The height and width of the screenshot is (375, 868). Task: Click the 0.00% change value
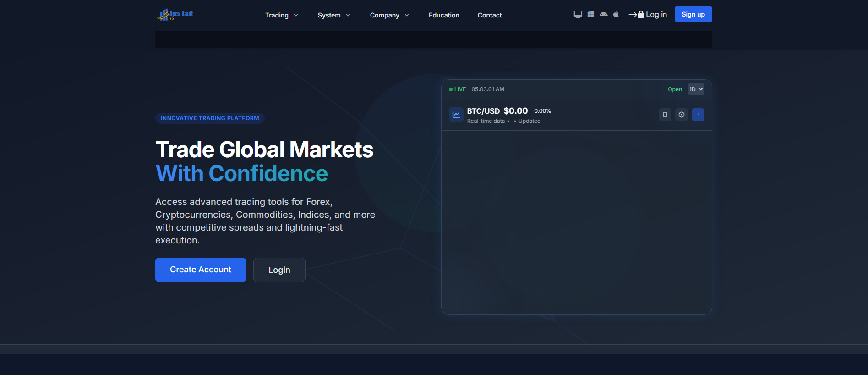click(543, 111)
